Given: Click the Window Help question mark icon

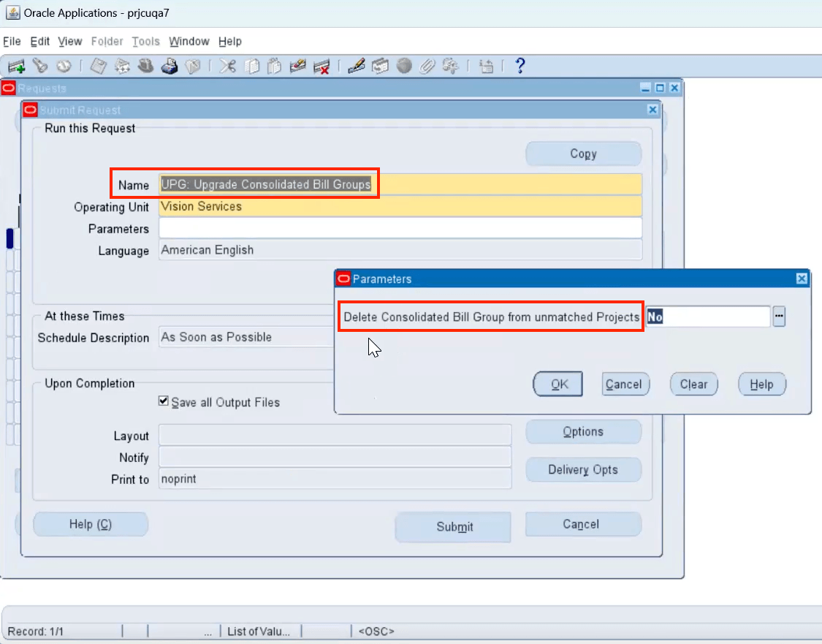Looking at the screenshot, I should click(520, 66).
